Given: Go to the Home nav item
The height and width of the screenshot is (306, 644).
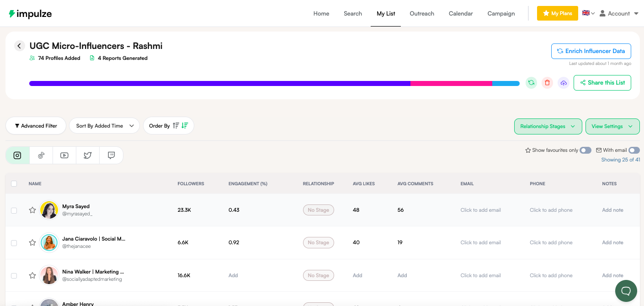Looking at the screenshot, I should point(321,13).
